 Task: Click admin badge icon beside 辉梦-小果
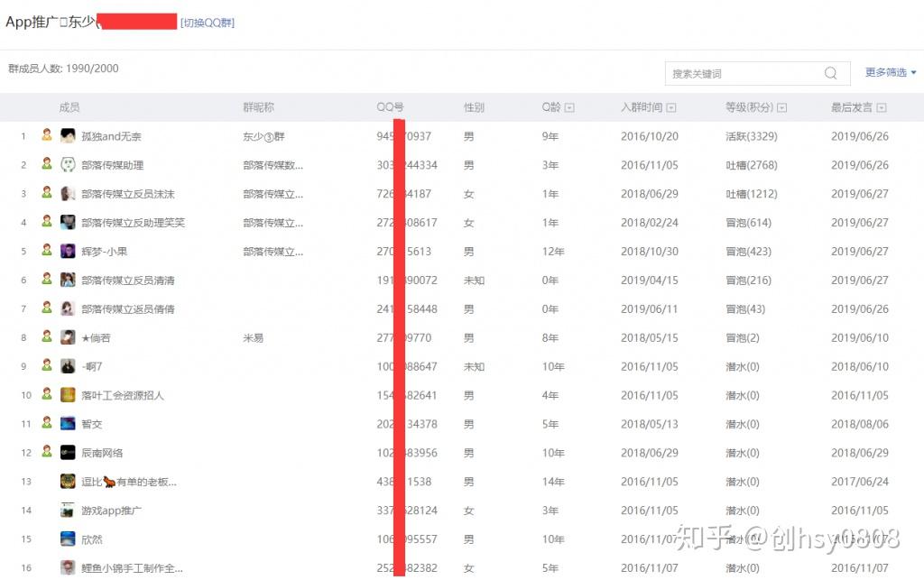click(x=47, y=250)
